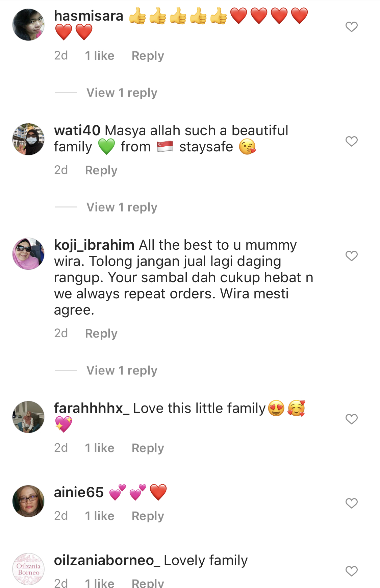Heart farahhhhx_'s comment
Screen dimensions: 380x588
351,419
